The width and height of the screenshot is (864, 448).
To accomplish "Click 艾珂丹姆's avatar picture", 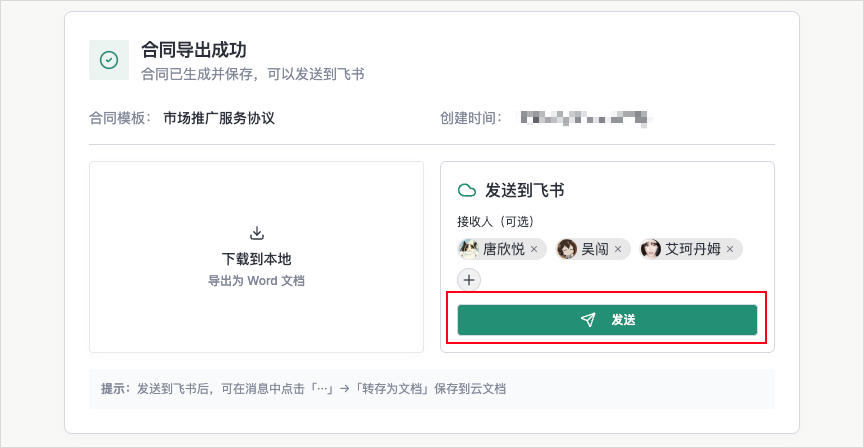I will click(651, 249).
